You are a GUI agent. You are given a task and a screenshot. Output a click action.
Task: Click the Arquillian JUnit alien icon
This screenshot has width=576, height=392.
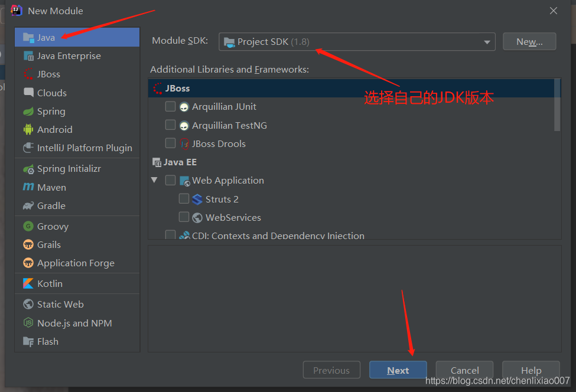click(184, 107)
